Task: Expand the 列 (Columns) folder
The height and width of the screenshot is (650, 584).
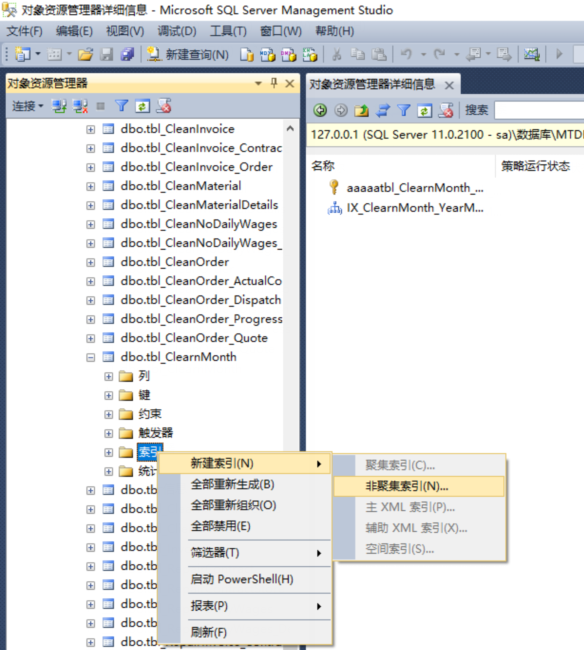Action: pos(108,376)
